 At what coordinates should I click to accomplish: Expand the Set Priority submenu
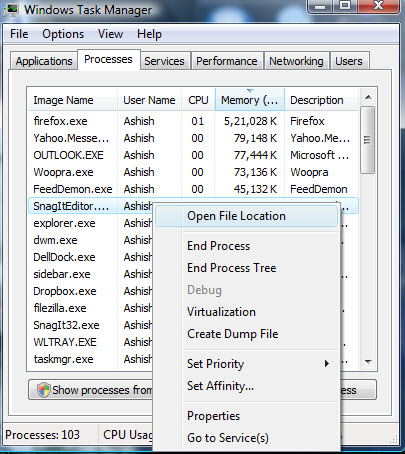(247, 364)
